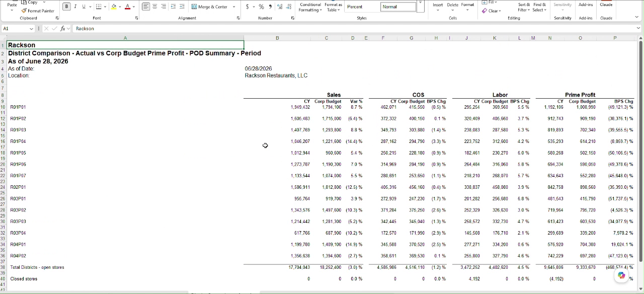Click Copy icon
Viewport: 644px width, 294px height.
click(24, 3)
